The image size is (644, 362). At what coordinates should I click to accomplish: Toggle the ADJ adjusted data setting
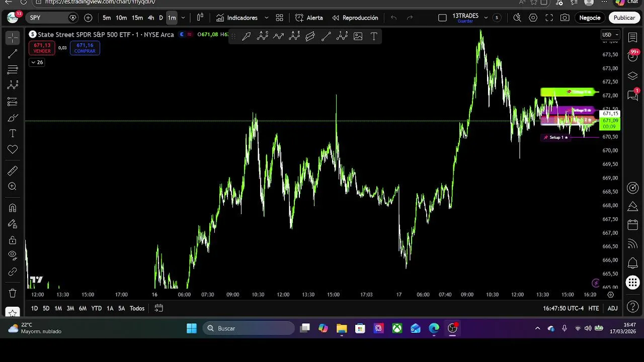click(x=612, y=308)
